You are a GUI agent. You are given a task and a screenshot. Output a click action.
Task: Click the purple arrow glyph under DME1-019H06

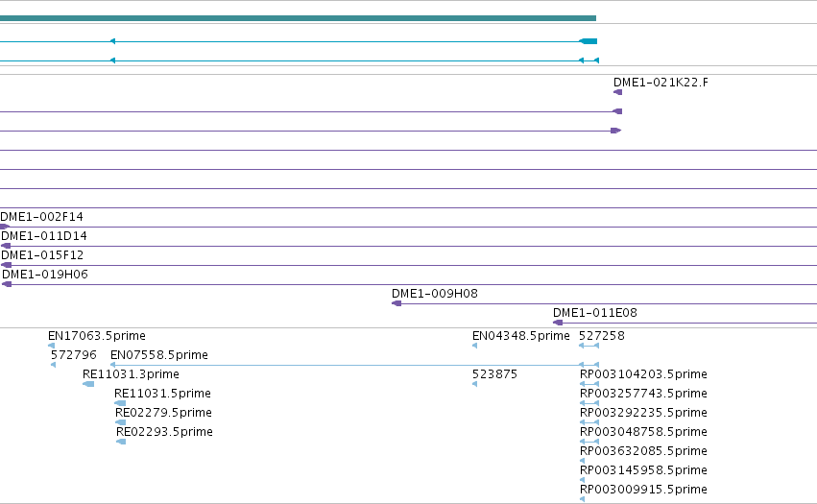(x=7, y=284)
